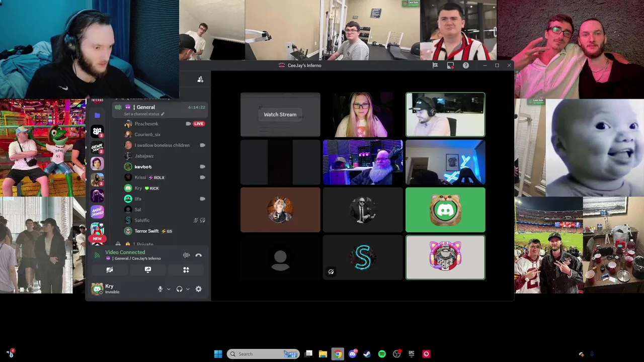Open the Private channel below the voice list
Image resolution: width=644 pixels, height=362 pixels.
point(144,244)
